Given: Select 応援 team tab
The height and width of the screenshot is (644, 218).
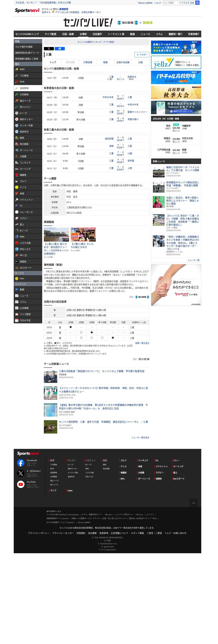Looking at the screenshot, I should [140, 62].
